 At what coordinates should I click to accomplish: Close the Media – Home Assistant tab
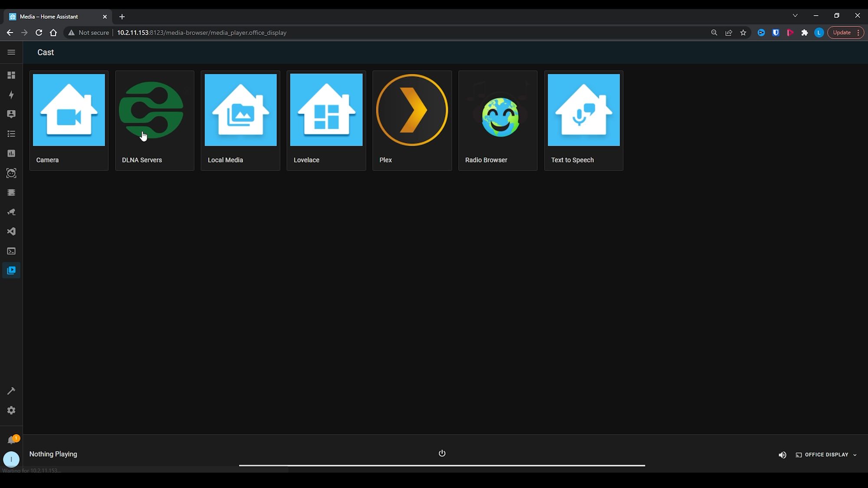coord(105,16)
